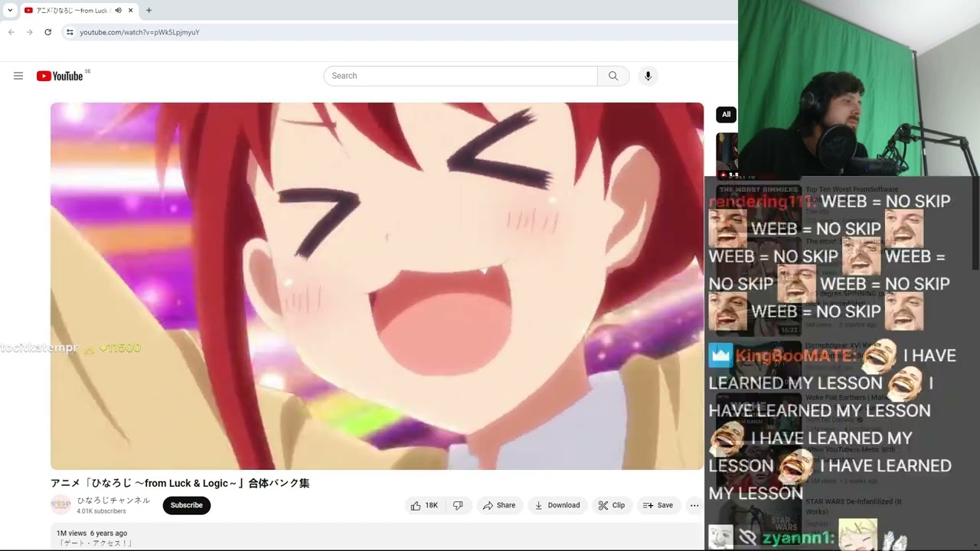
Task: Start voice search with microphone icon
Action: [x=648, y=76]
